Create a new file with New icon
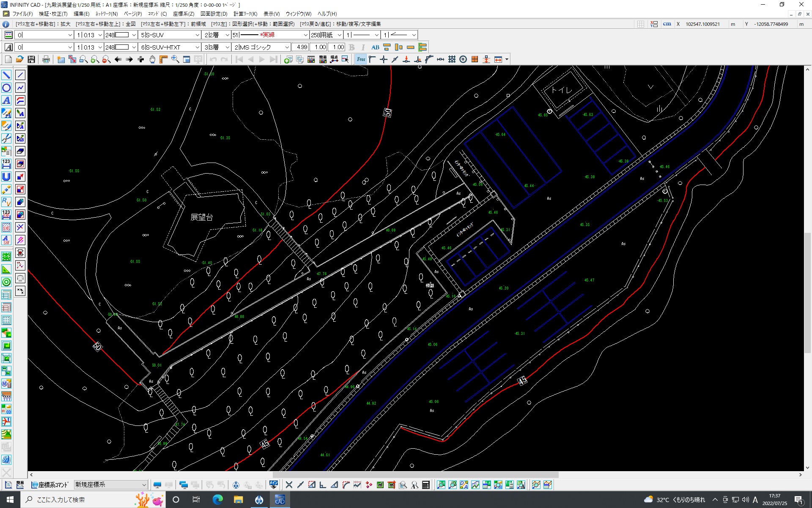Image resolution: width=812 pixels, height=508 pixels. 8,59
